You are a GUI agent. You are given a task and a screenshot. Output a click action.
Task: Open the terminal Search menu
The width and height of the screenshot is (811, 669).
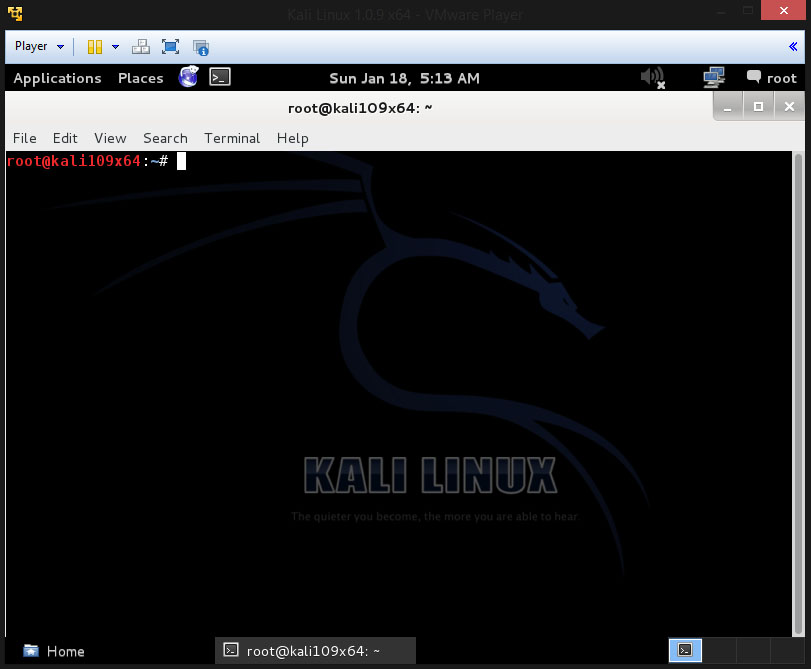pos(166,139)
